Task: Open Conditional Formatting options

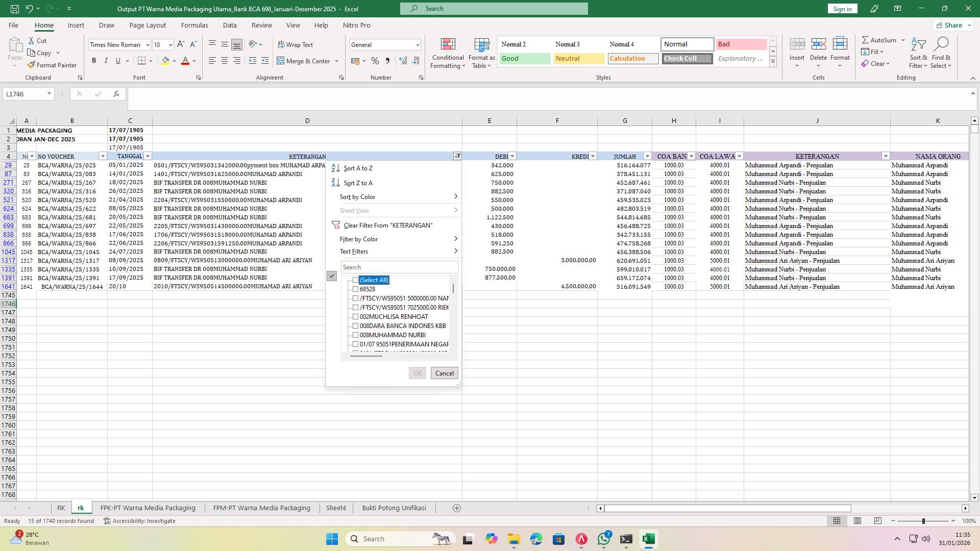Action: pos(448,53)
